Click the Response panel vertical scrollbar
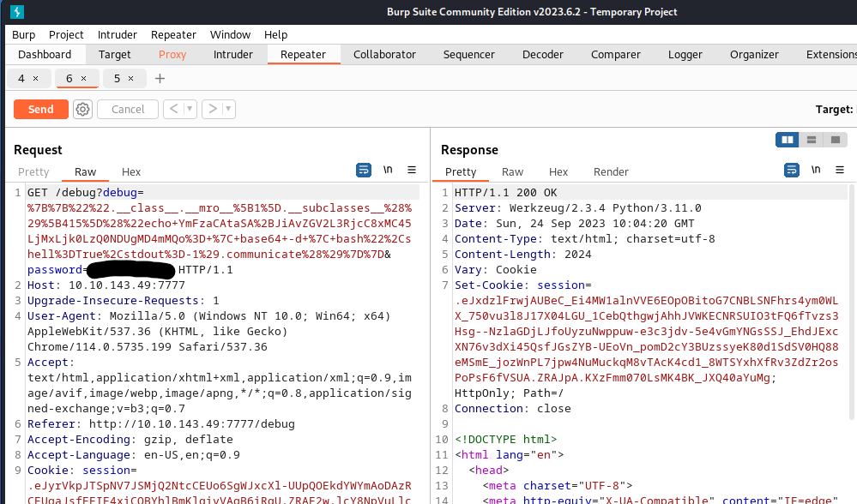This screenshot has width=857, height=504. [x=850, y=302]
